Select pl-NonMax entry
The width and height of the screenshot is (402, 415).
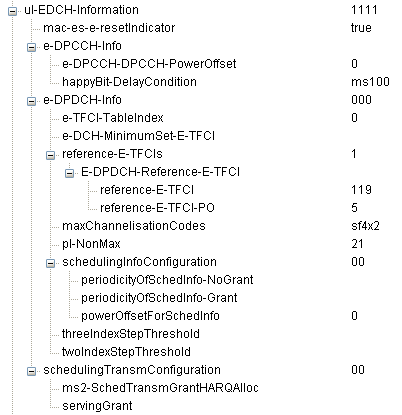tap(91, 244)
